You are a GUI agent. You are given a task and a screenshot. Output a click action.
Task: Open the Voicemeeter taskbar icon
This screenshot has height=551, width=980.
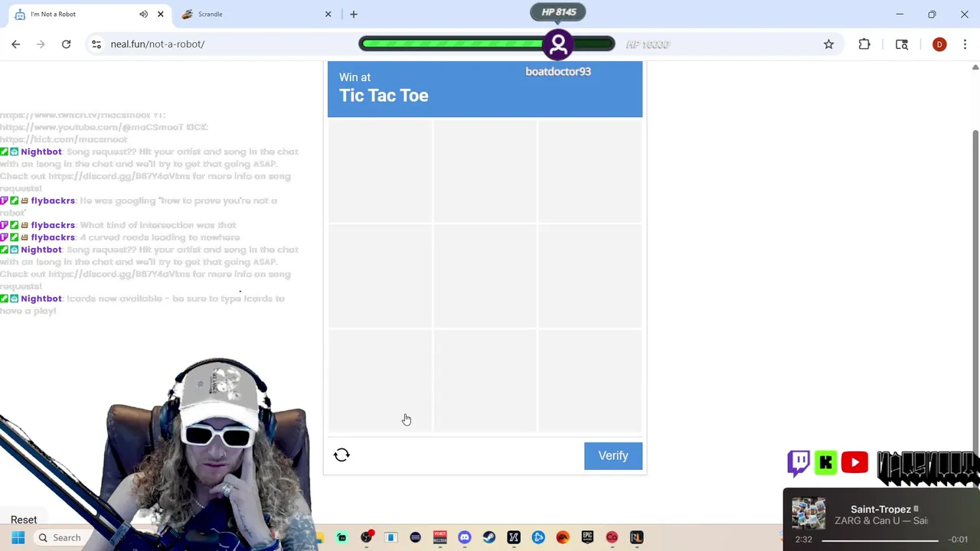(440, 537)
